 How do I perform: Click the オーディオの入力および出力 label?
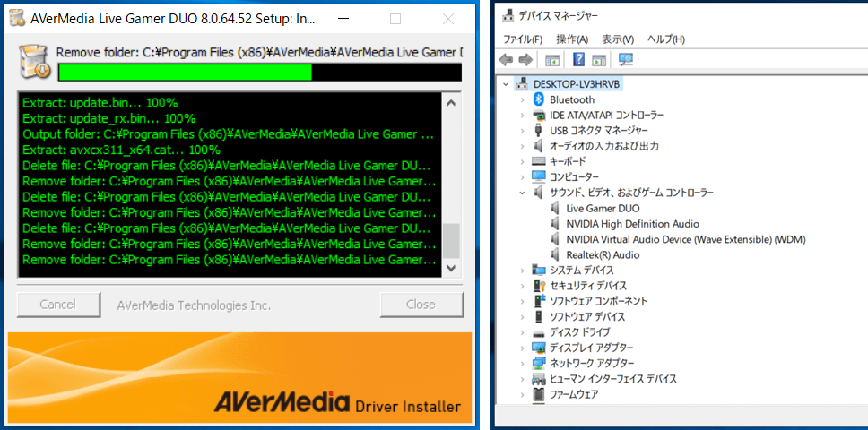604,146
